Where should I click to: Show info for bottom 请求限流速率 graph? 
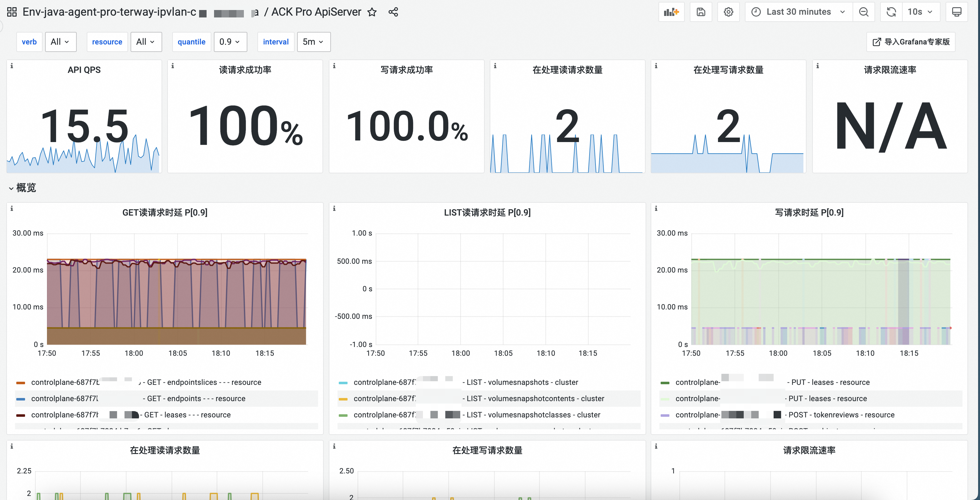pos(656,446)
